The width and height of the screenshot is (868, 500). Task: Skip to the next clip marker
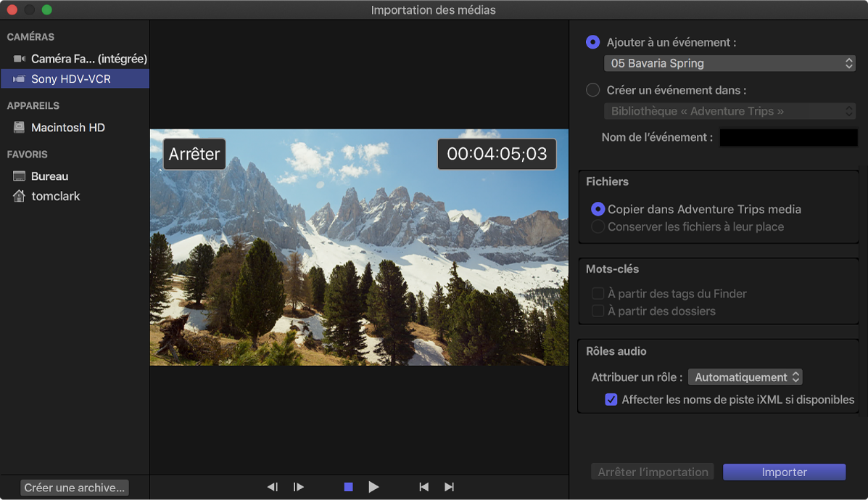(x=449, y=487)
